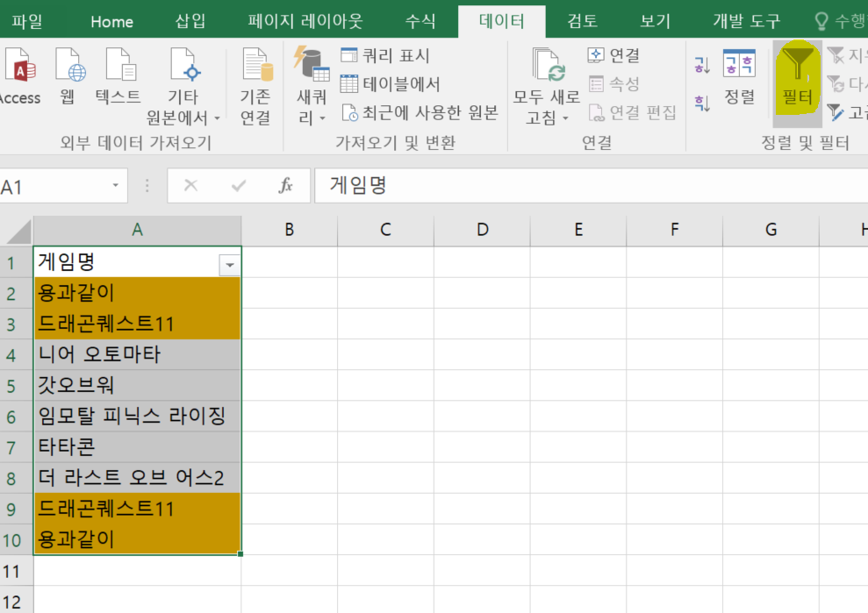868x613 pixels.
Task: Click 연결 편집 edit links
Action: pyautogui.click(x=632, y=113)
